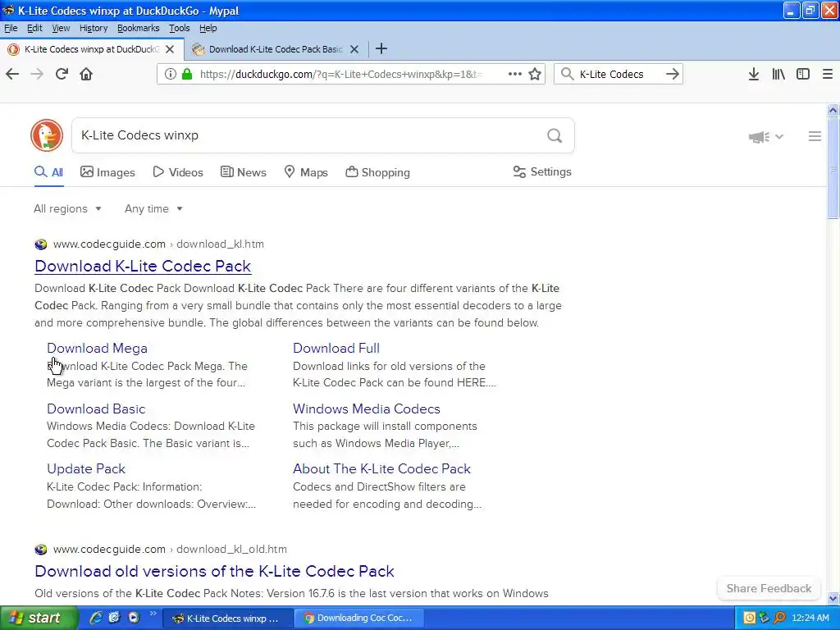This screenshot has height=630, width=840.
Task: Launch media player from quick launch
Action: click(x=134, y=618)
